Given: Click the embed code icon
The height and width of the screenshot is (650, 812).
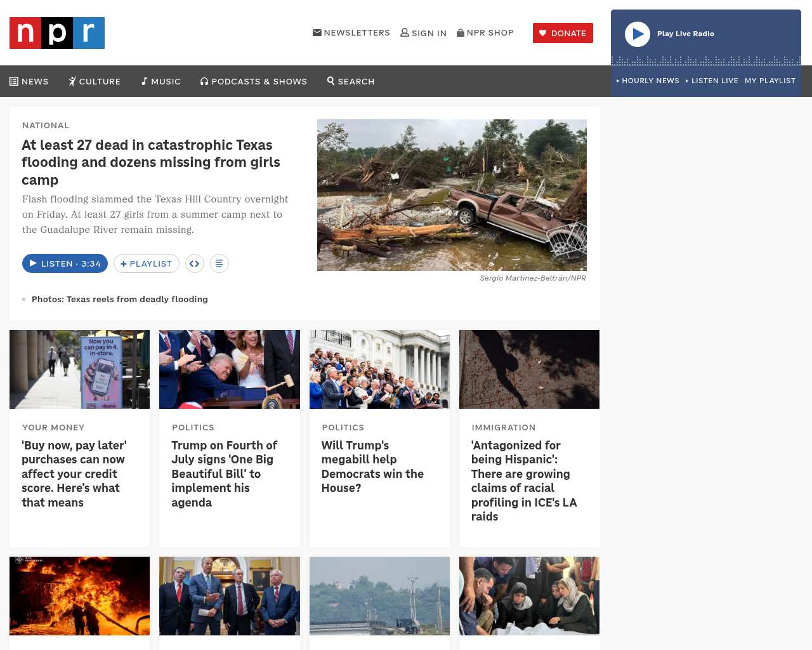Looking at the screenshot, I should point(195,263).
